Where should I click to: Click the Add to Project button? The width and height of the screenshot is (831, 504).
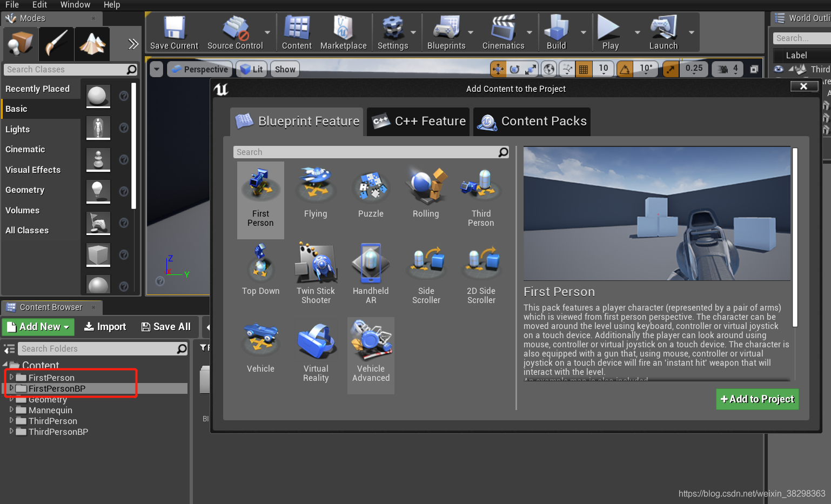pyautogui.click(x=758, y=399)
